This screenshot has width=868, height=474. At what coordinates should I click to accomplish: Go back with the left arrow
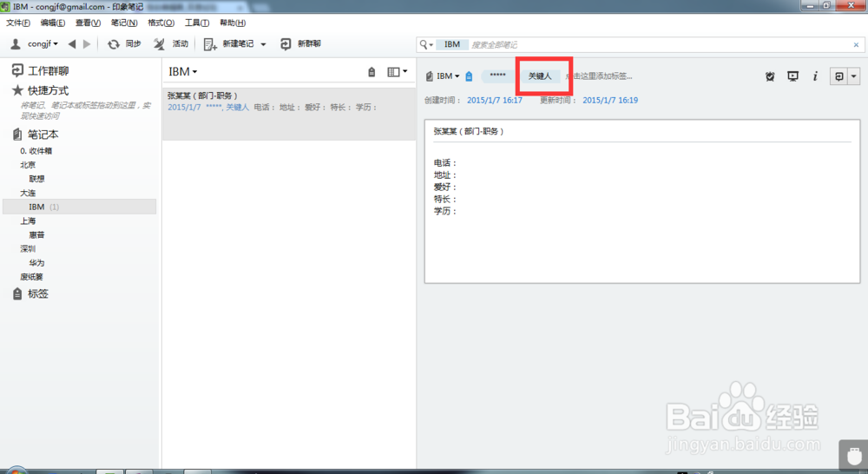click(x=72, y=43)
